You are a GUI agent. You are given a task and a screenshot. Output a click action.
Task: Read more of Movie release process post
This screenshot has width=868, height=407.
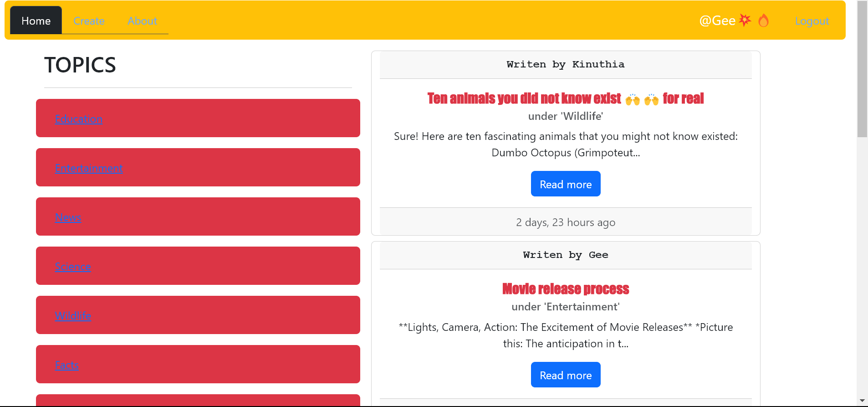click(x=565, y=375)
